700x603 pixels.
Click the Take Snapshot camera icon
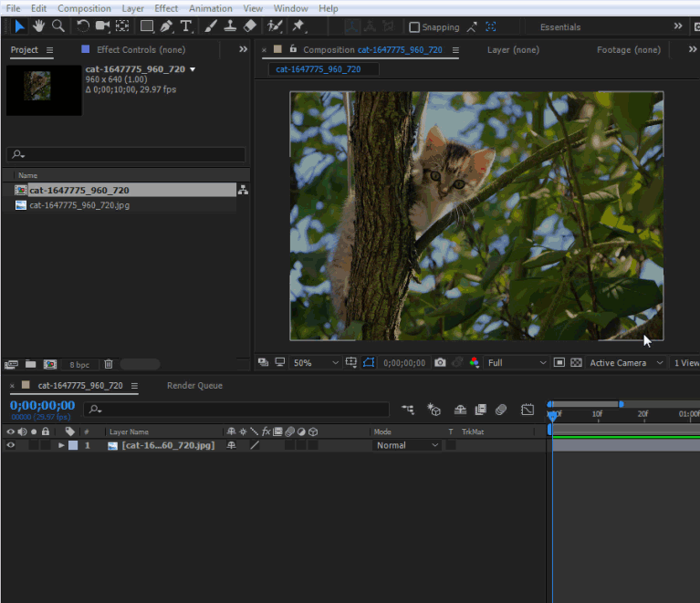tap(440, 363)
